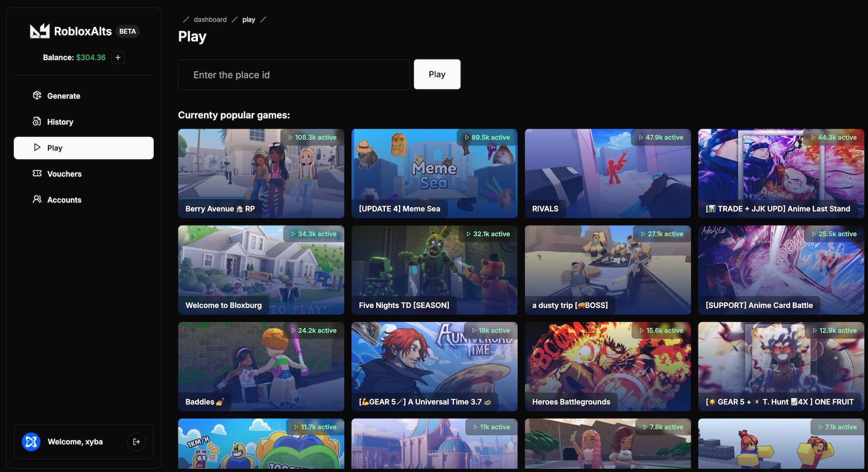Open Heroes Battlegrounds game card
Screen dimensions: 868x472
click(x=608, y=367)
